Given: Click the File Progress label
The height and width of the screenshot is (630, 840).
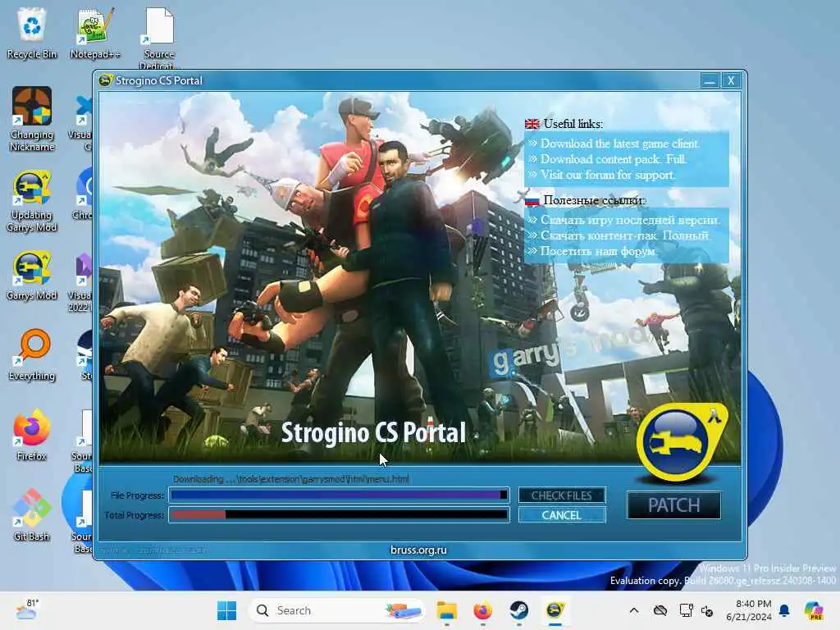Looking at the screenshot, I should [137, 495].
